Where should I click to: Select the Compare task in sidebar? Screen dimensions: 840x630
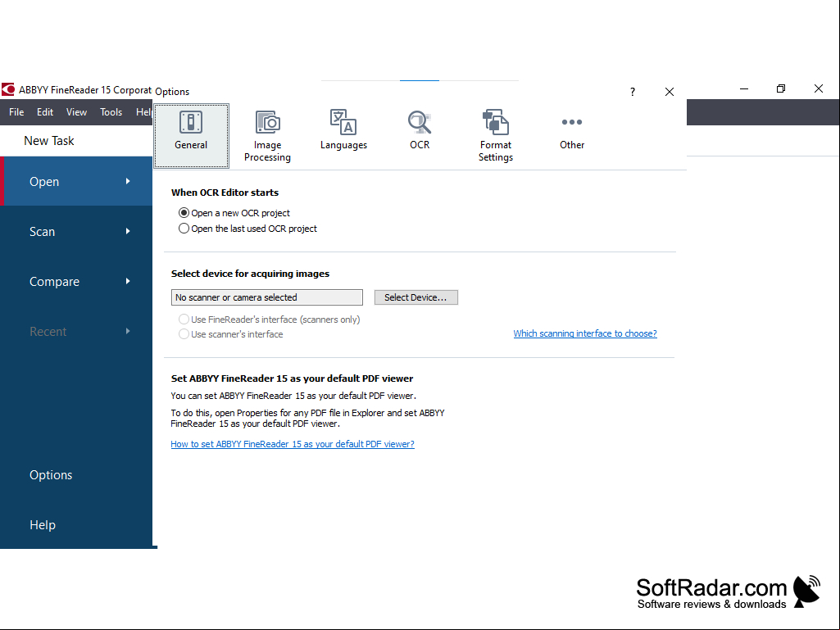[x=76, y=281]
